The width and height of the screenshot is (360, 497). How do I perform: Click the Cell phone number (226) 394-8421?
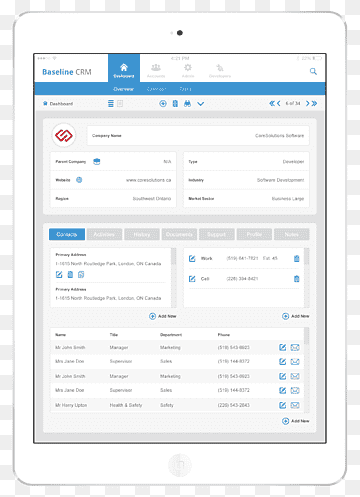[x=242, y=279]
